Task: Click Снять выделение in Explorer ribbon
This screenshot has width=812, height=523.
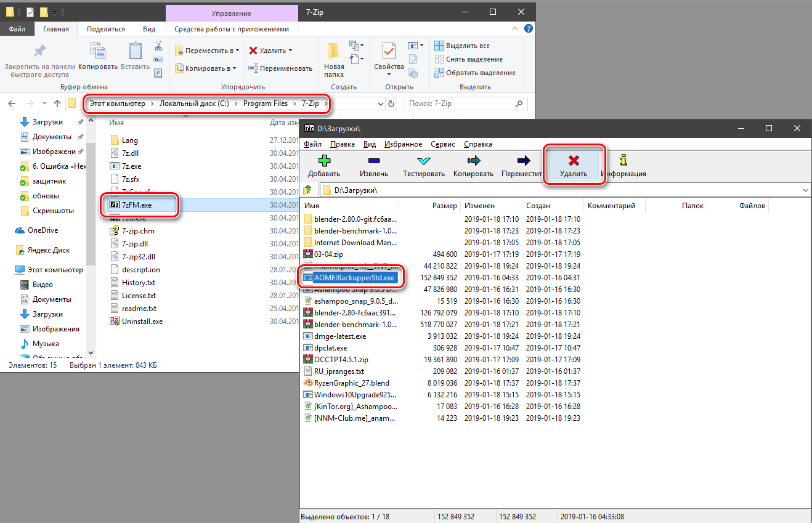Action: 468,59
